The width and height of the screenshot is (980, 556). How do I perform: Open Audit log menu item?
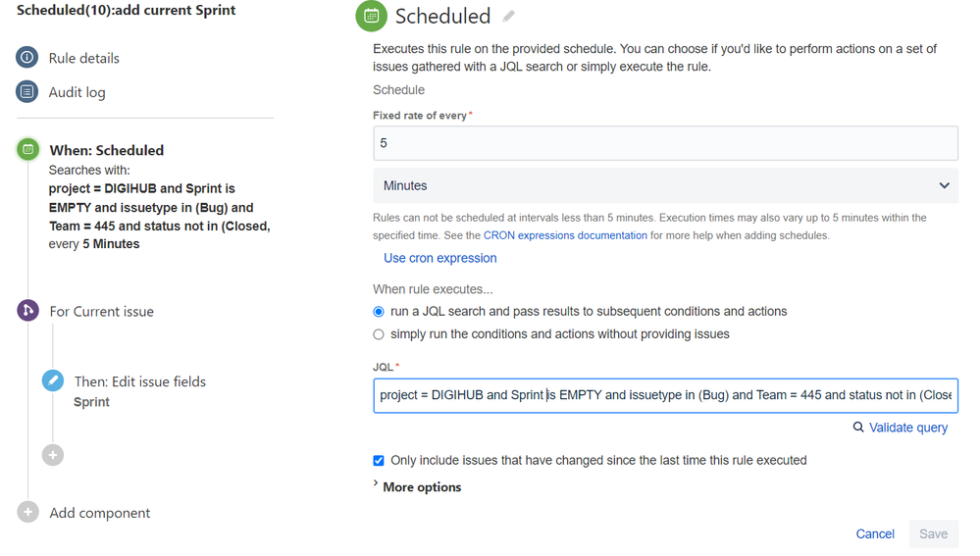(77, 92)
